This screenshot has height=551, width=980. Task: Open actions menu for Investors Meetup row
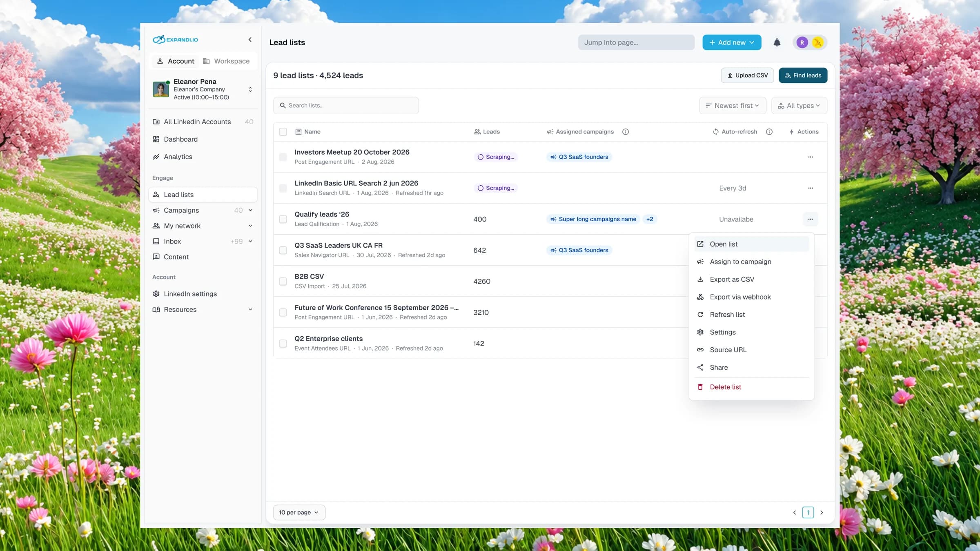(x=810, y=157)
